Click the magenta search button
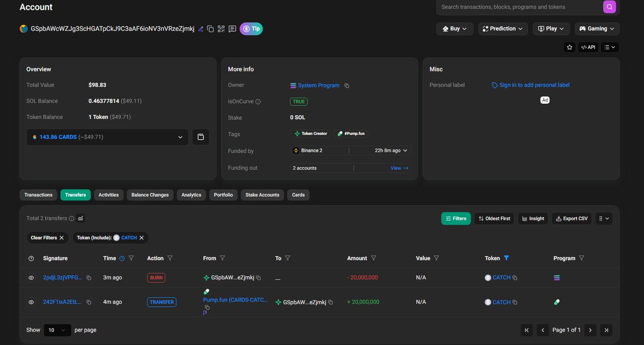The image size is (644, 345). [610, 7]
